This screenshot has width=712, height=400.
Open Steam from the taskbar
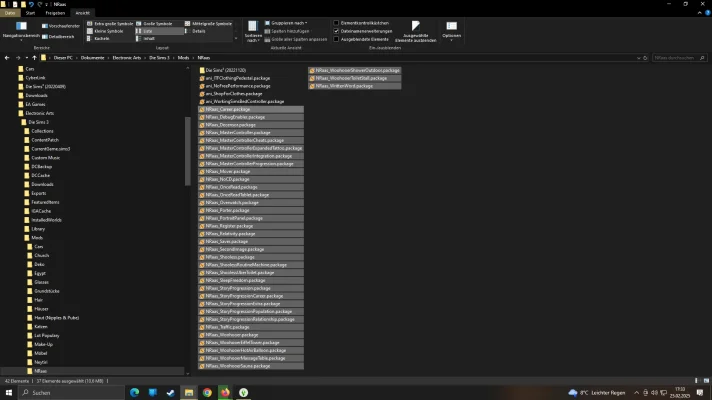click(171, 393)
